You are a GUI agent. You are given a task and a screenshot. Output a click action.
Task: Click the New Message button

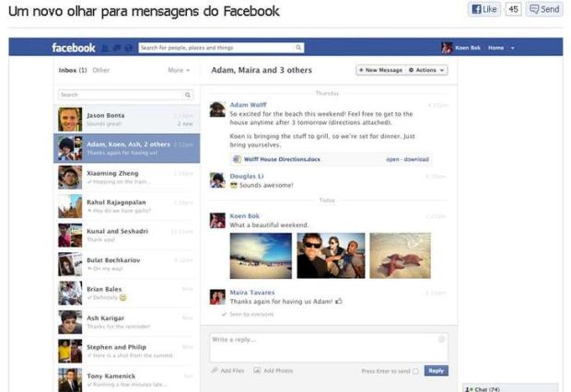click(381, 70)
